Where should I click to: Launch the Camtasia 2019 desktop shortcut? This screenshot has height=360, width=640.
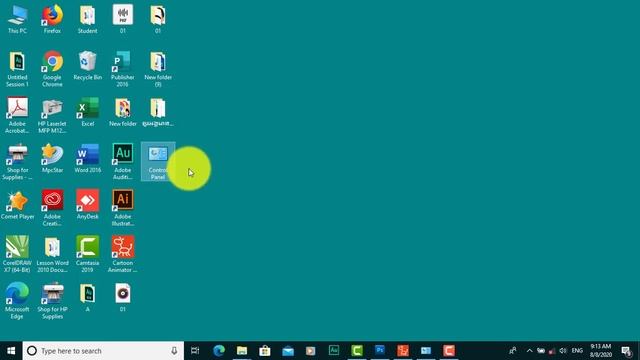pyautogui.click(x=87, y=254)
